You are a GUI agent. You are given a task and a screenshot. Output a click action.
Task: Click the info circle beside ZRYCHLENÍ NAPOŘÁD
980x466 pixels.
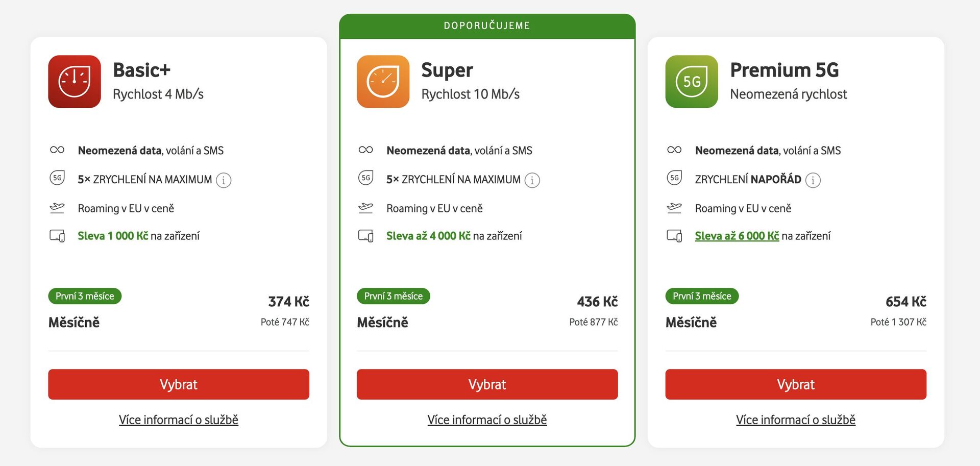coord(813,180)
